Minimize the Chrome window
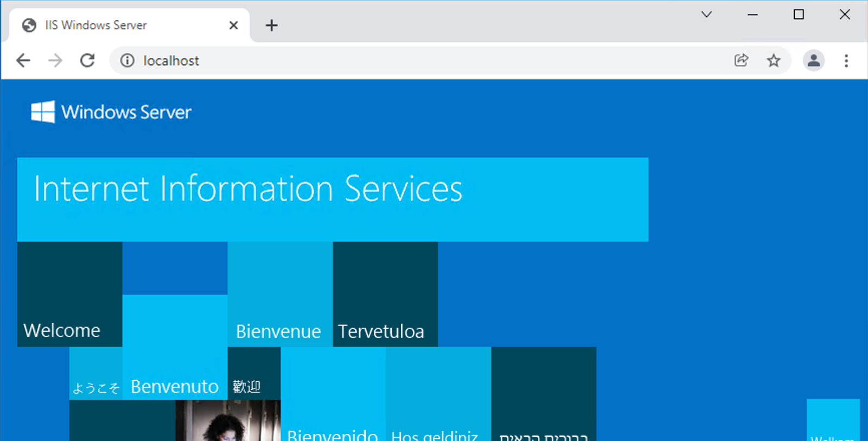 pos(752,14)
